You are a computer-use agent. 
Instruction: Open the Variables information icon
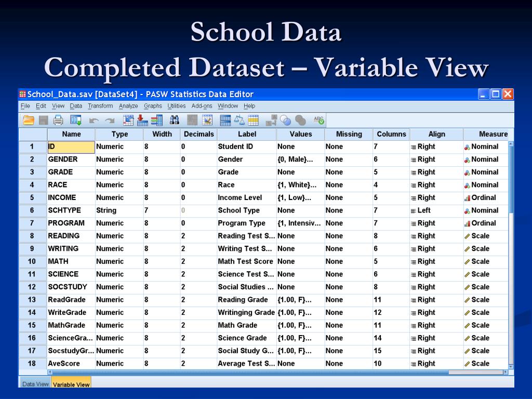click(157, 120)
